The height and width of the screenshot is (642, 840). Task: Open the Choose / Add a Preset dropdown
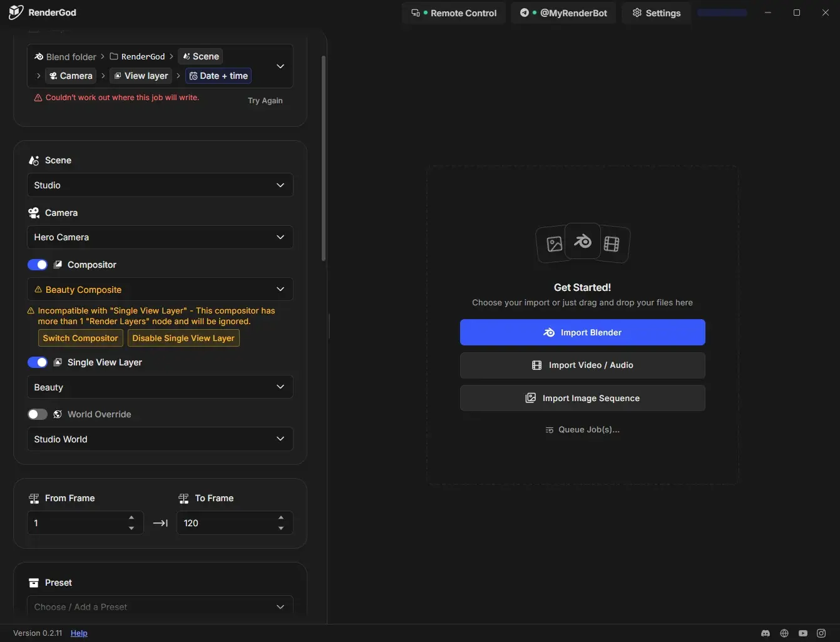(160, 606)
